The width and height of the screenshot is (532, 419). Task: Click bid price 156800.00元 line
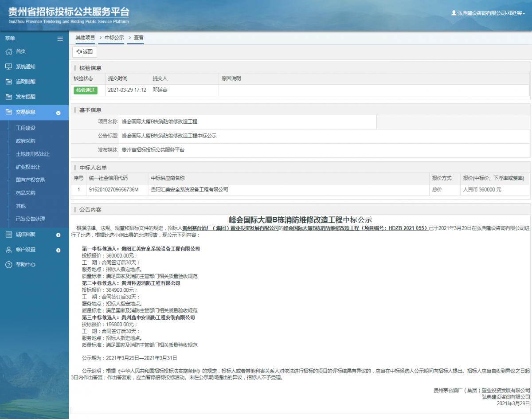(110, 324)
